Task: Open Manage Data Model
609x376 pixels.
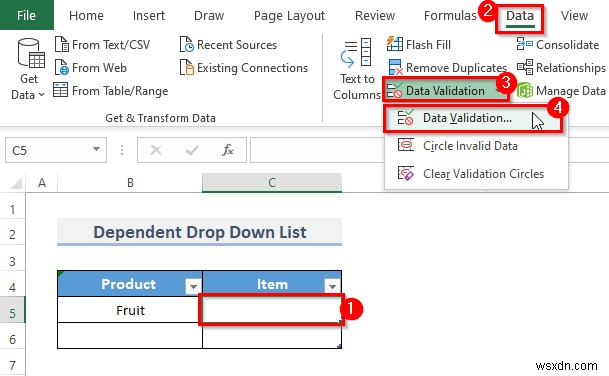Action: tap(561, 91)
